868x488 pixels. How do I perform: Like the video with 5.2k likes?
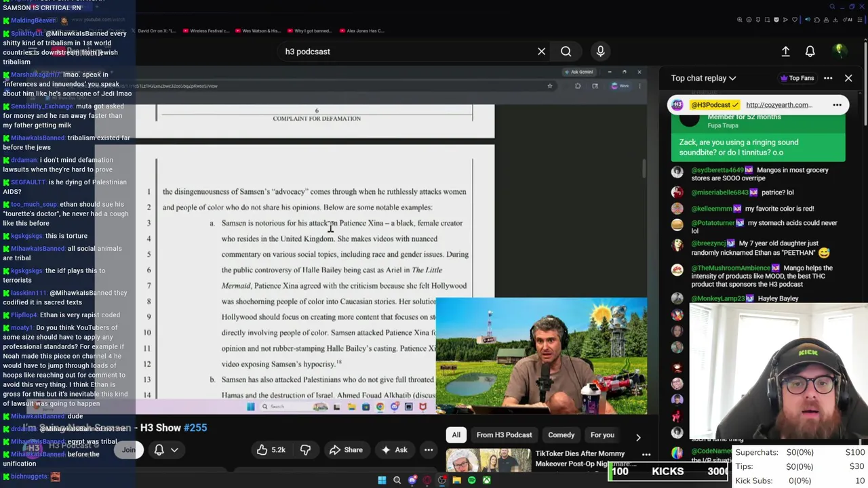pyautogui.click(x=270, y=450)
